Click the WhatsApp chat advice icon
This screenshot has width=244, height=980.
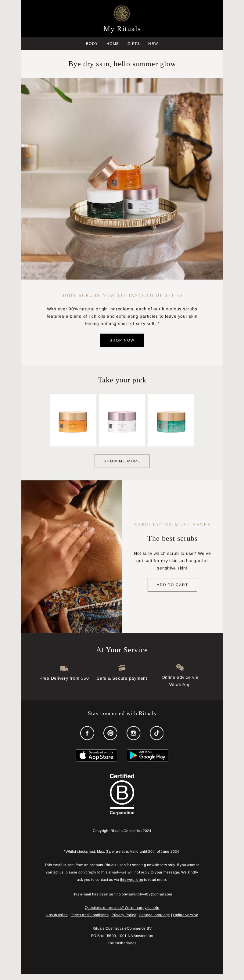[x=180, y=667]
